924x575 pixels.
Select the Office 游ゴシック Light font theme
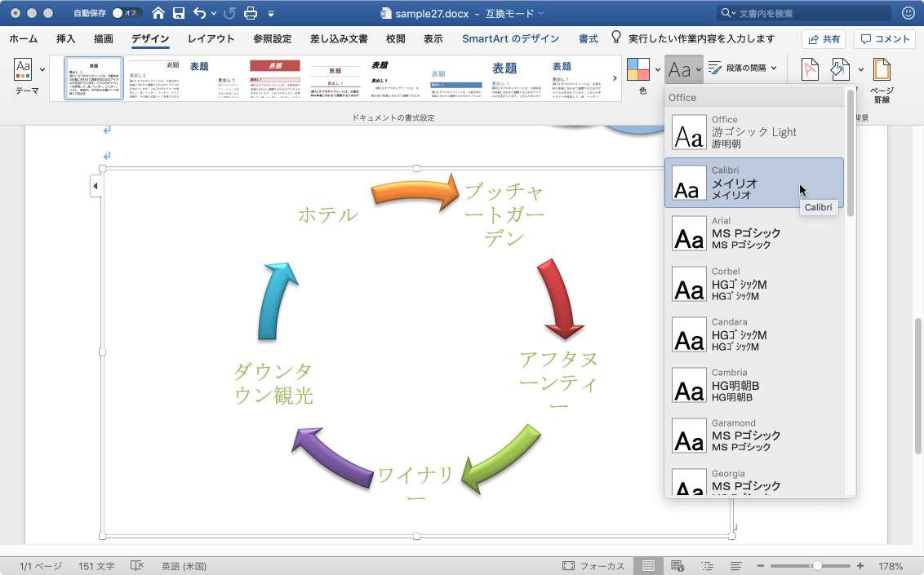tap(754, 132)
